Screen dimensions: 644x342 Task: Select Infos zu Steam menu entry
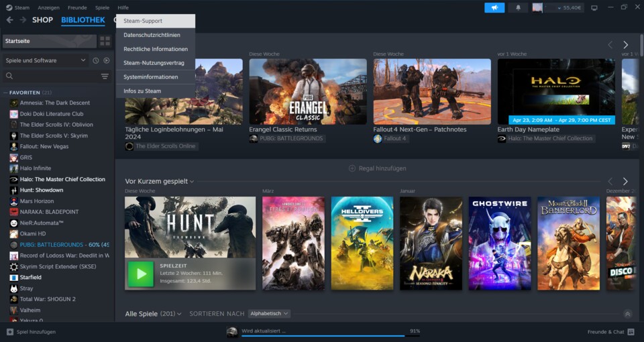tap(156, 91)
